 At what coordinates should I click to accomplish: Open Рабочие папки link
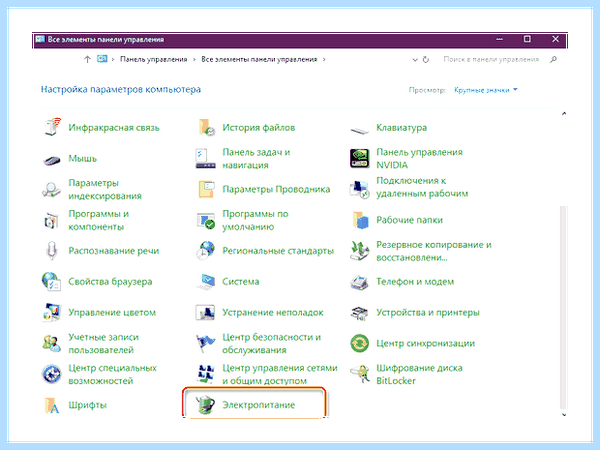(x=409, y=220)
